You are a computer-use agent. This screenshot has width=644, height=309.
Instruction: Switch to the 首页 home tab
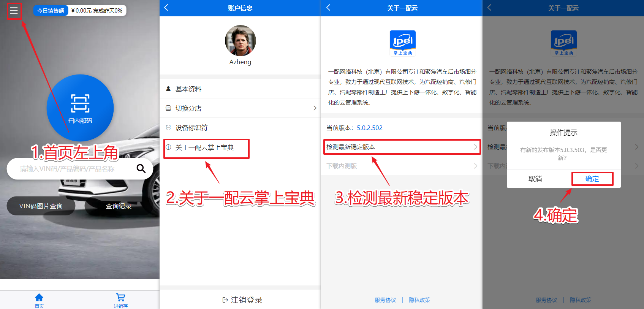pyautogui.click(x=39, y=300)
